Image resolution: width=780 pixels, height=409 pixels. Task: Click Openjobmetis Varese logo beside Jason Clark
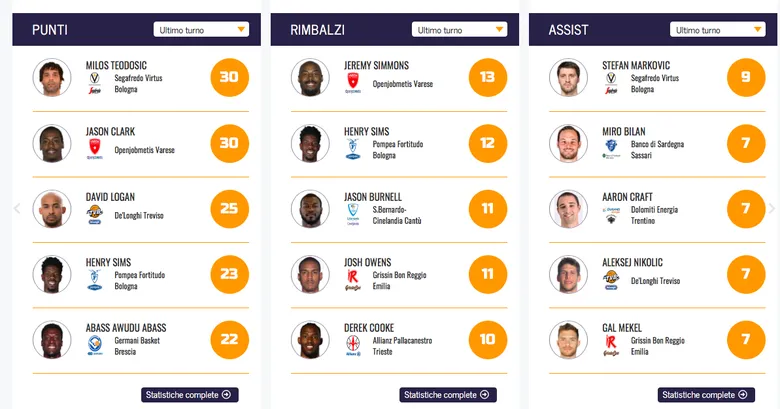click(95, 150)
